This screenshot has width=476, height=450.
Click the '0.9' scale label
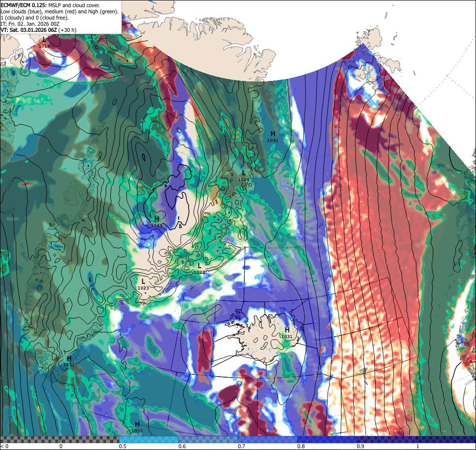(361, 446)
